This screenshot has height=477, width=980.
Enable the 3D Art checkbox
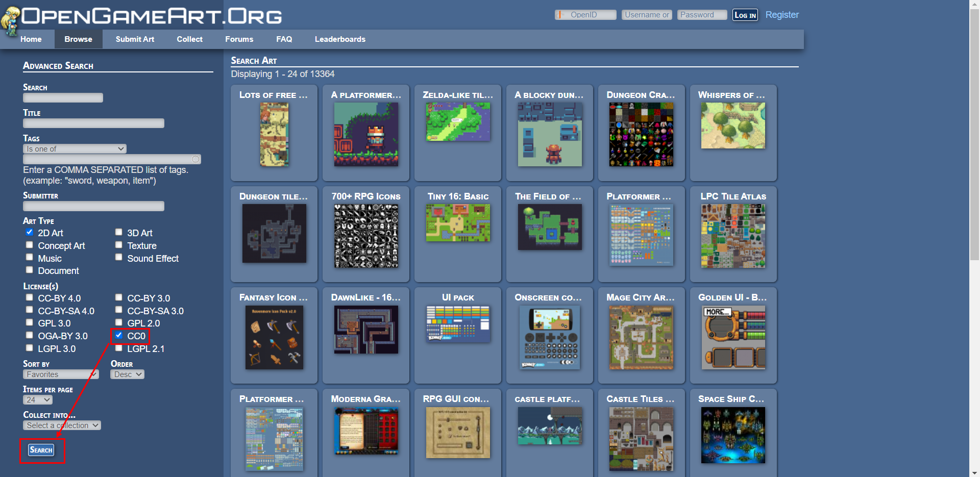(119, 232)
